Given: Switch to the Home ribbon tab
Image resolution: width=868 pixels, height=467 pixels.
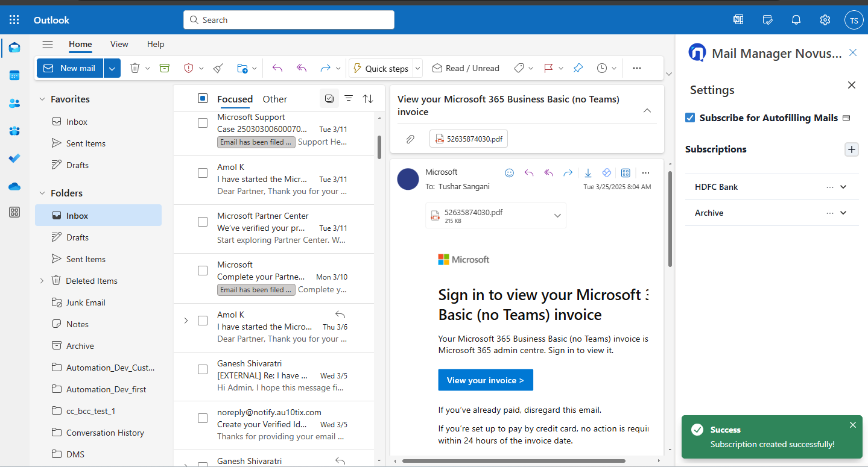Looking at the screenshot, I should (x=80, y=44).
